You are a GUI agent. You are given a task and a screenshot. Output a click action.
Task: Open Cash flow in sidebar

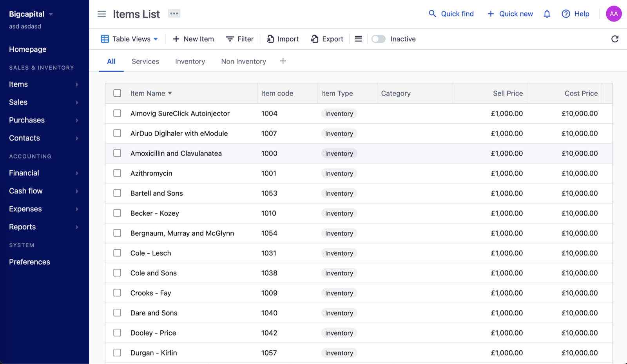pos(44,191)
